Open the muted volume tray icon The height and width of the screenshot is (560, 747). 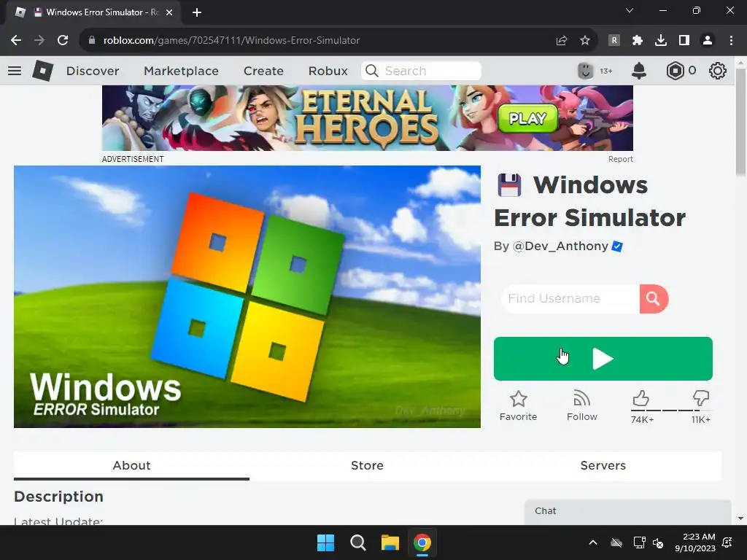[x=658, y=542]
